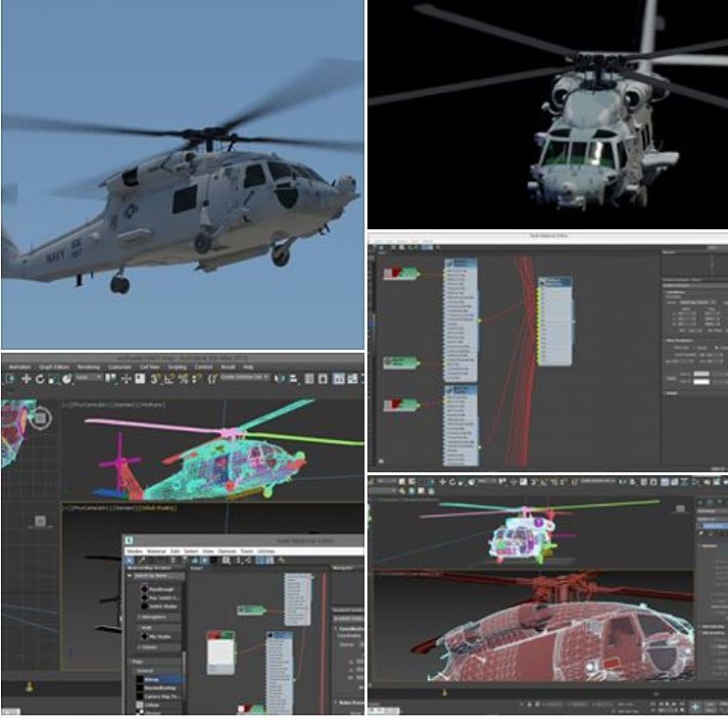The height and width of the screenshot is (728, 728).
Task: Toggle Angle Snap in left window toolbar
Action: [169, 379]
